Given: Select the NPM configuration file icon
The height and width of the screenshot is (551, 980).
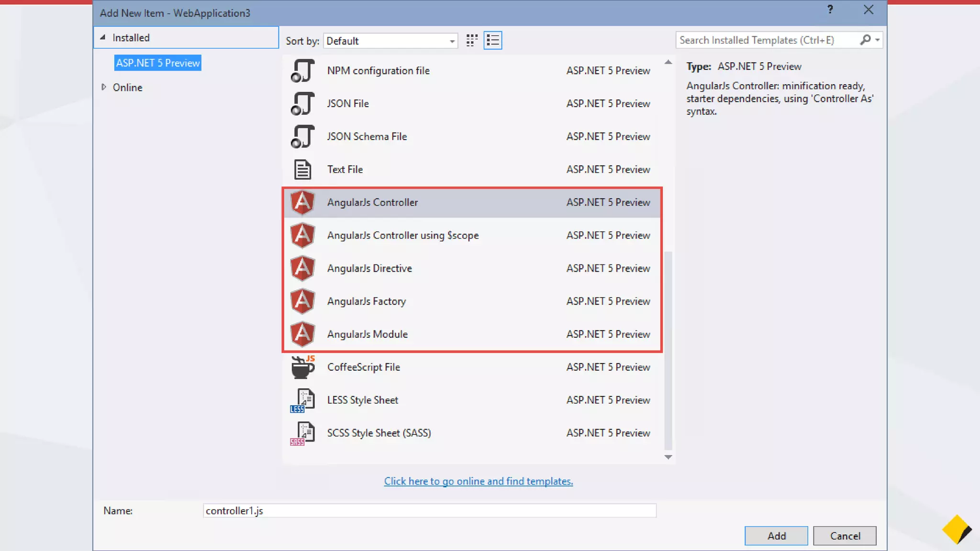Looking at the screenshot, I should [302, 70].
